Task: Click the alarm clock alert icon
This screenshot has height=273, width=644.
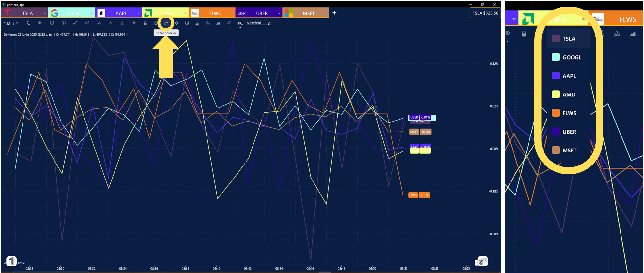Action: (187, 23)
